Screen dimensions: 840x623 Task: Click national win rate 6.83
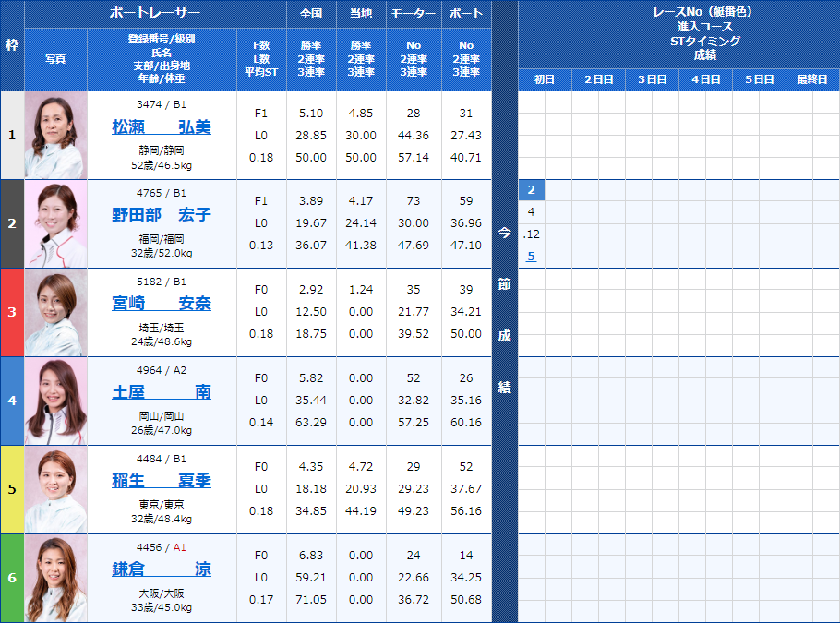coord(311,555)
